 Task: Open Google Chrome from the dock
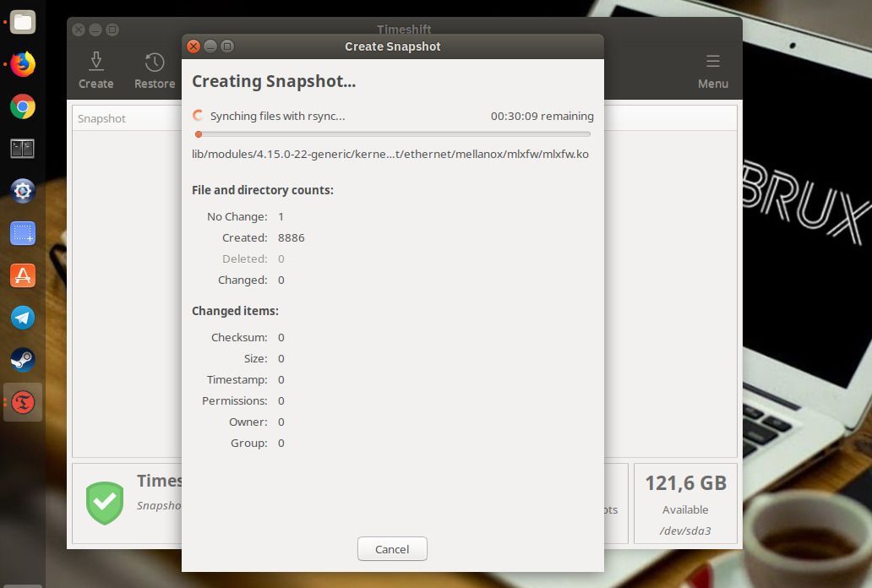tap(22, 106)
